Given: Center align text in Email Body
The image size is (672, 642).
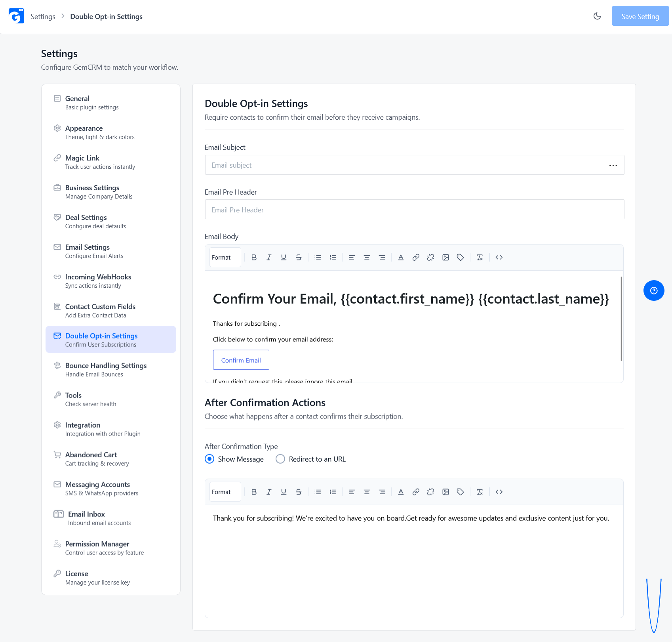Looking at the screenshot, I should 367,258.
